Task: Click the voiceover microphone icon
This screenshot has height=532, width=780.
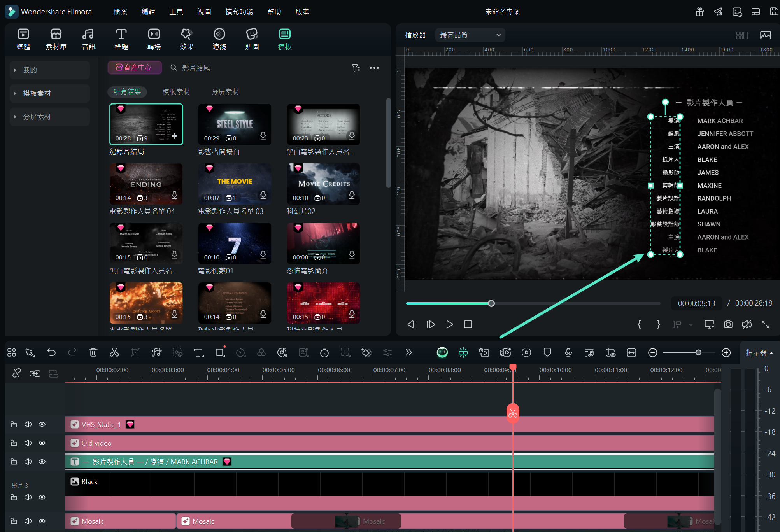Action: (x=568, y=352)
